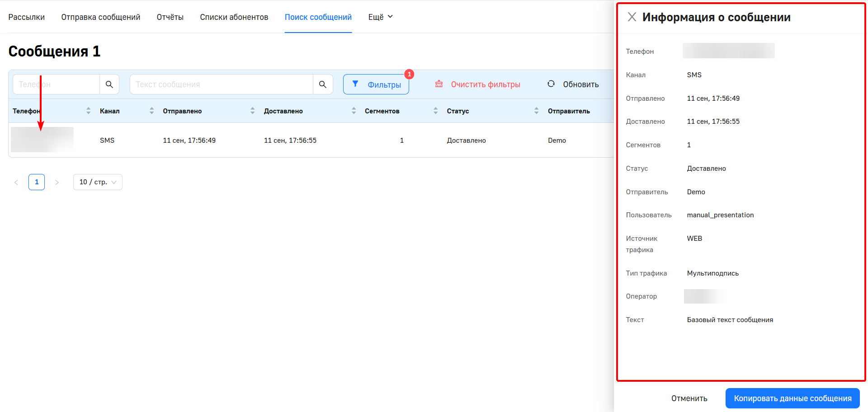Open the 10 / стр. page size dropdown
Image resolution: width=868 pixels, height=412 pixels.
98,182
